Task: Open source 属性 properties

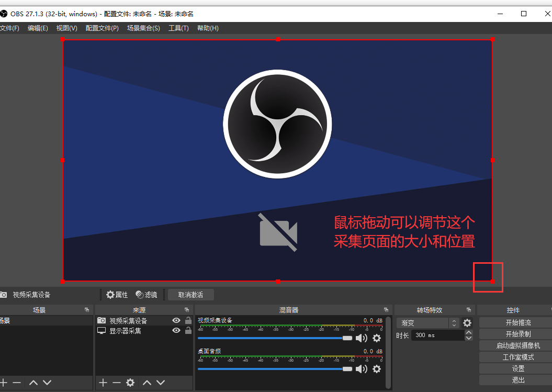Action: [x=117, y=295]
